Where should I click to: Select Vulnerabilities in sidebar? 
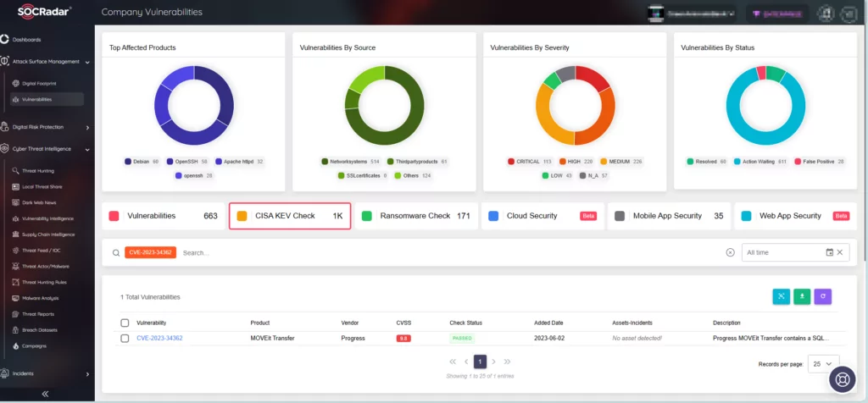(47, 100)
